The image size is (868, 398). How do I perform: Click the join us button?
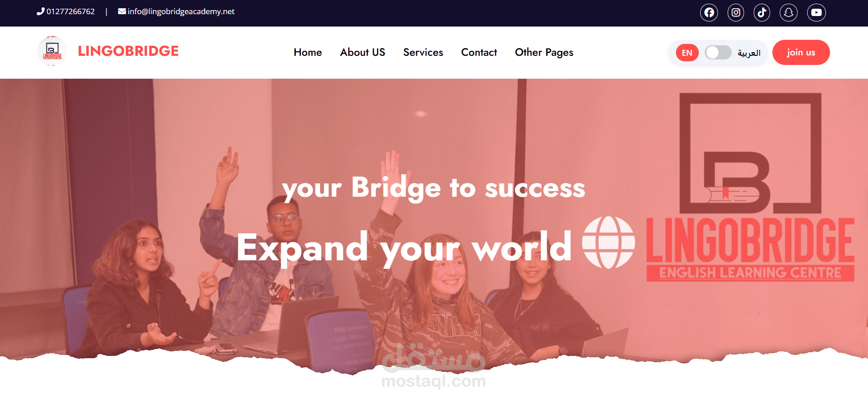click(x=801, y=53)
